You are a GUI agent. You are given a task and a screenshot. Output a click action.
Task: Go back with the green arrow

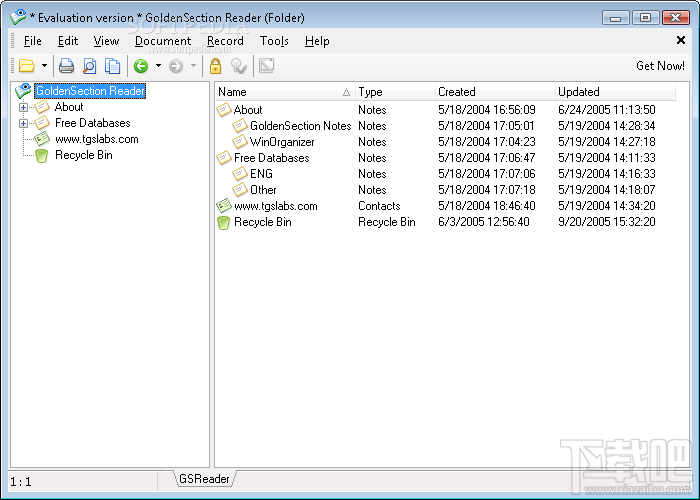[141, 66]
